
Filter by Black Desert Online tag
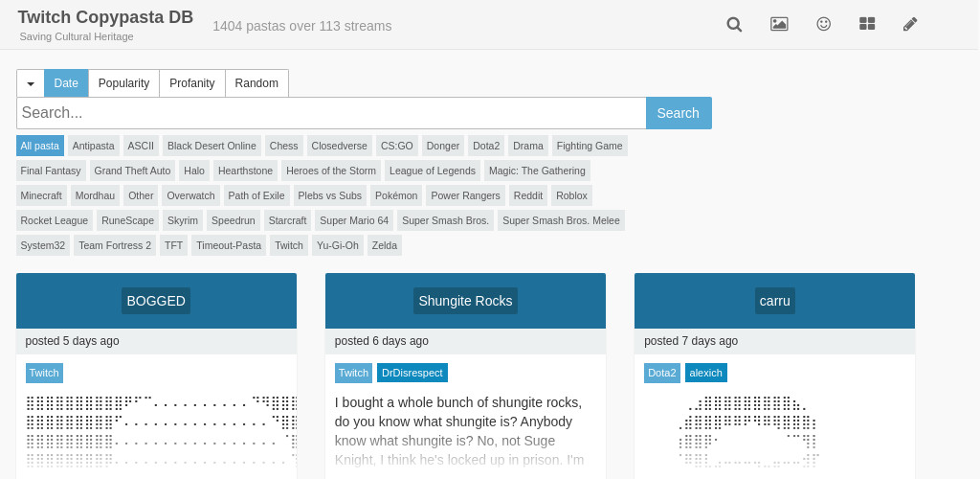click(212, 146)
